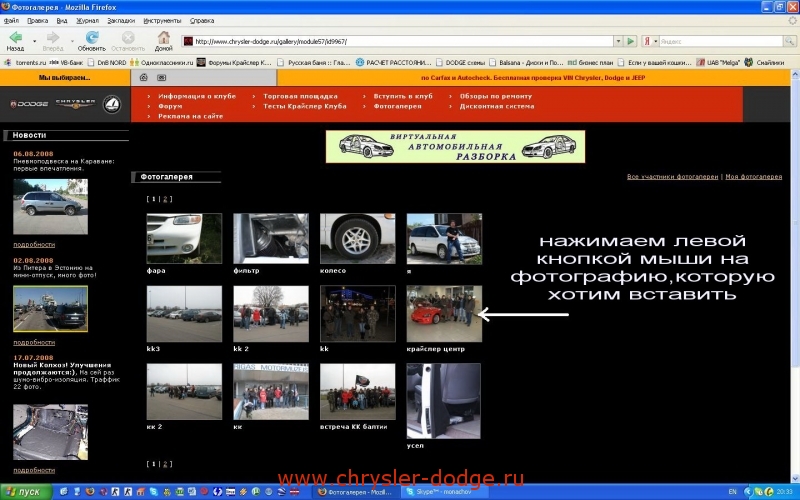Open the Инструменты menu
The image size is (800, 500).
click(162, 21)
